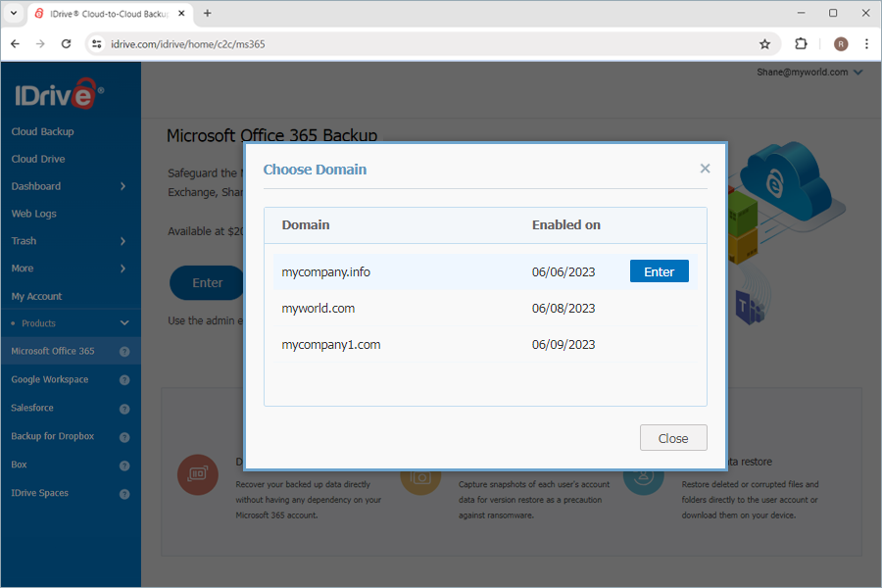Click the browser address bar

click(294, 44)
